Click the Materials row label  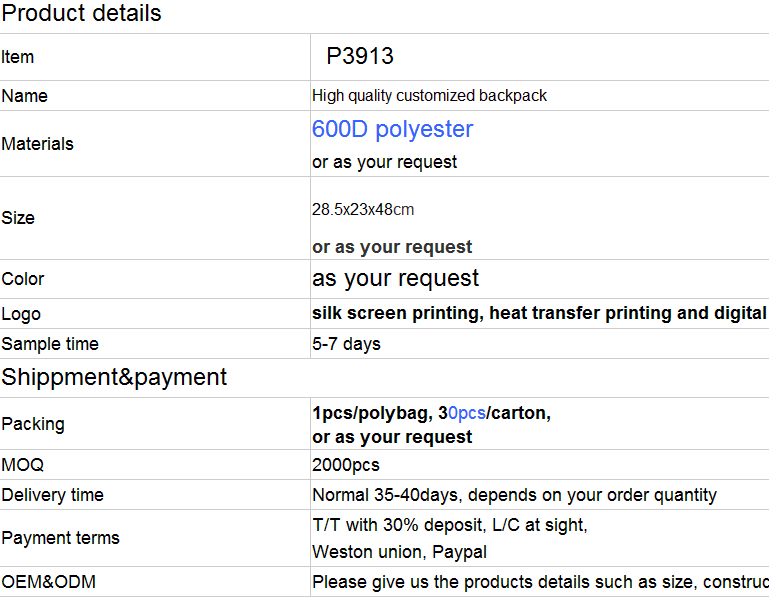point(38,144)
